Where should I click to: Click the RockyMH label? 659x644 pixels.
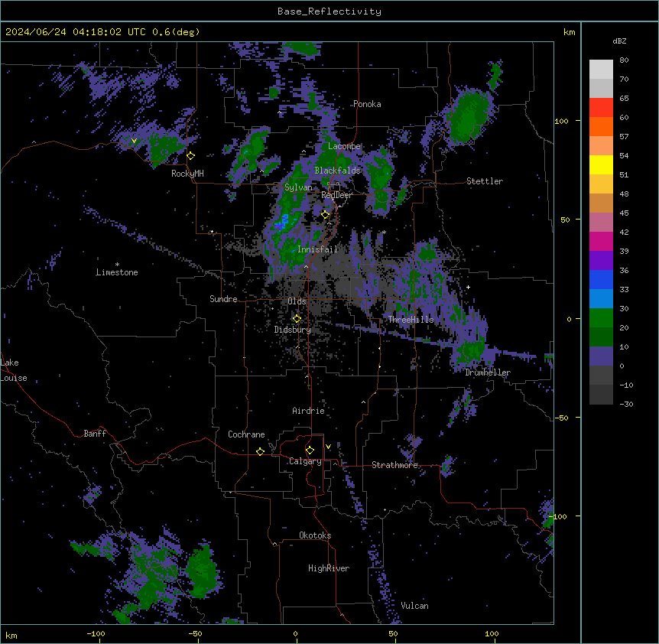pos(187,174)
